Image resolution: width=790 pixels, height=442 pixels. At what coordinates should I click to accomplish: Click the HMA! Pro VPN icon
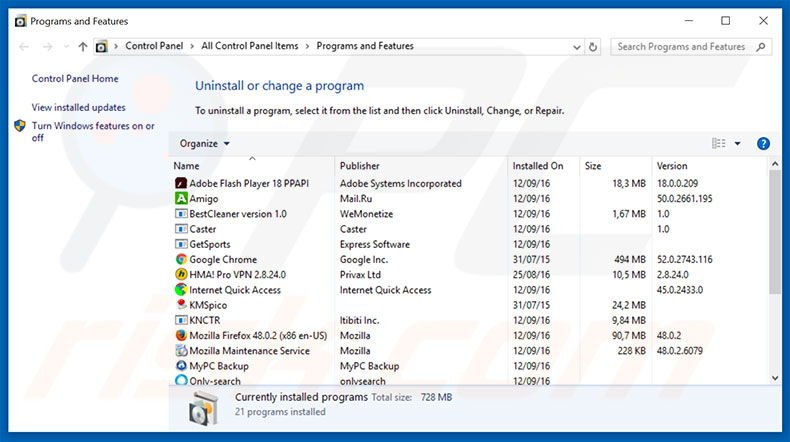[x=181, y=274]
